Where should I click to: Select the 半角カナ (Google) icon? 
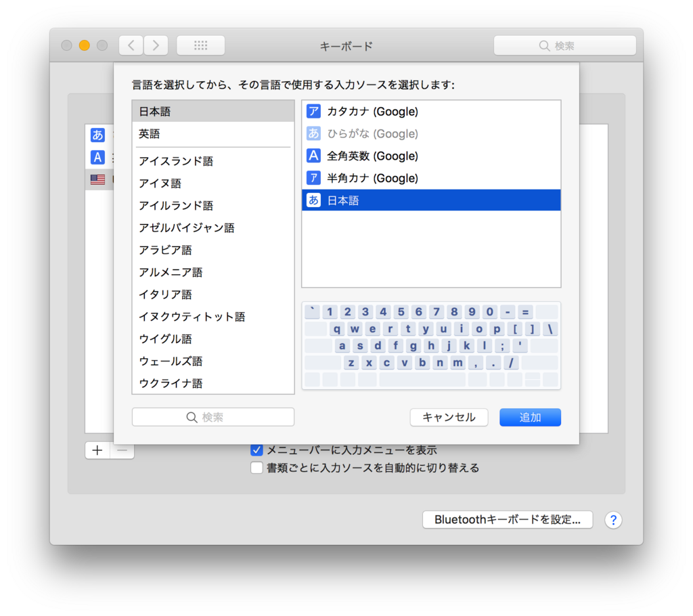(x=313, y=178)
